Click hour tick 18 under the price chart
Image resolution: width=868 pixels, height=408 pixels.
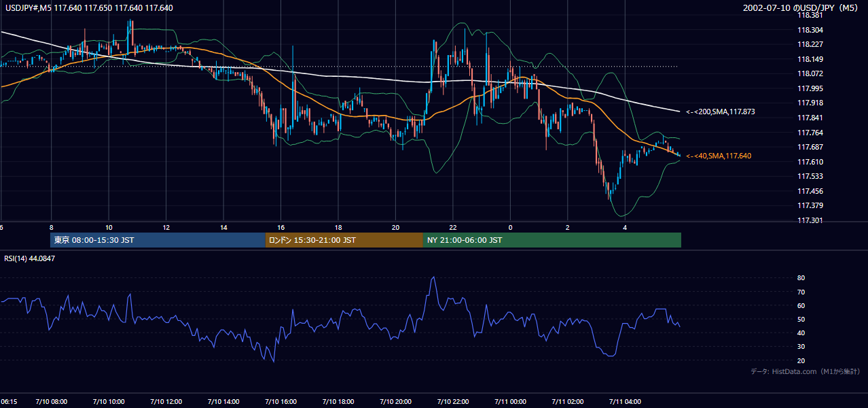click(x=339, y=227)
